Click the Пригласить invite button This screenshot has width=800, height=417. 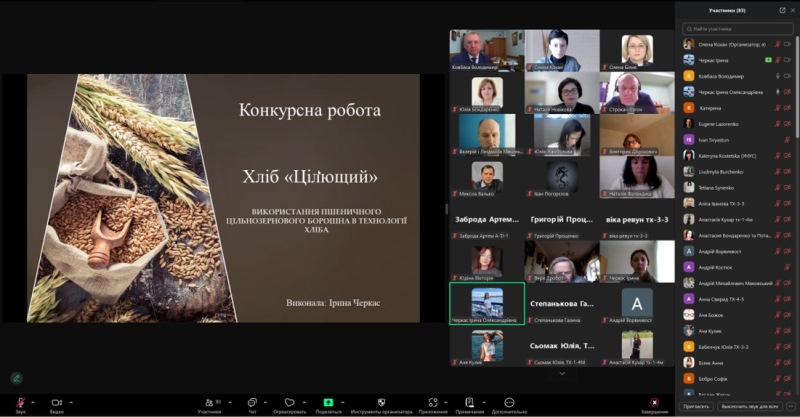point(696,406)
